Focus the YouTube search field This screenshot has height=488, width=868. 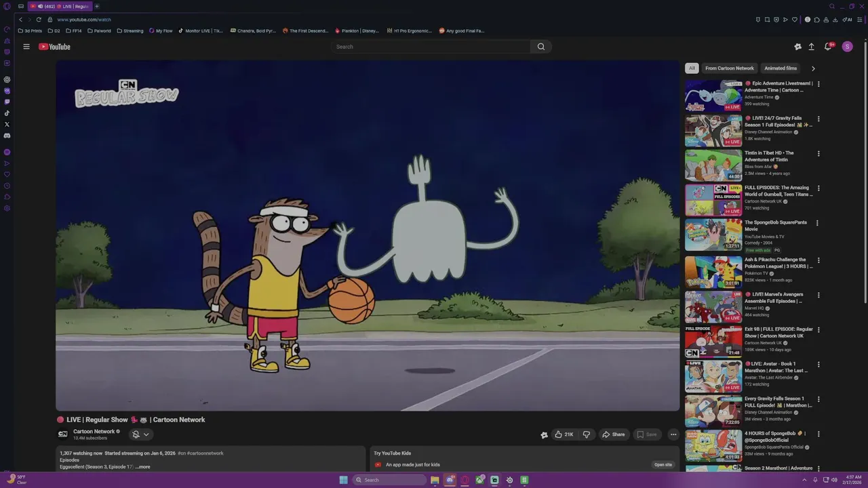(x=431, y=47)
